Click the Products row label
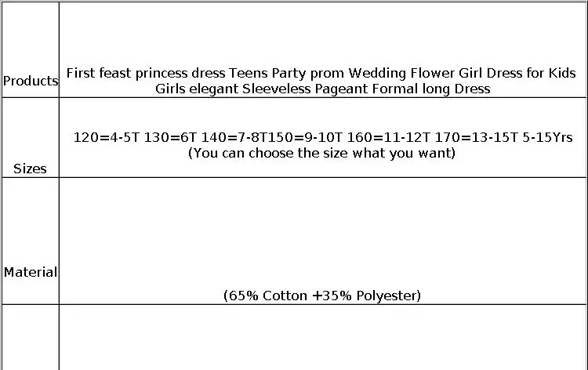Viewport: 588px width, 370px height. 30,81
